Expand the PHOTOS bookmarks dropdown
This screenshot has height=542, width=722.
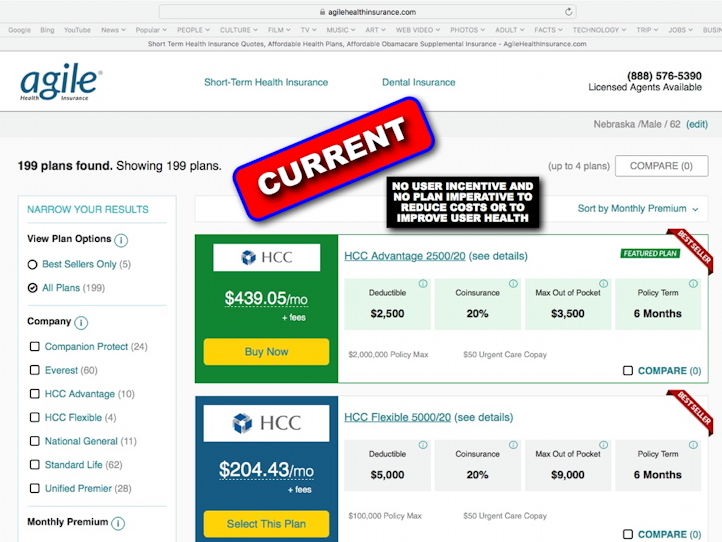point(467,30)
